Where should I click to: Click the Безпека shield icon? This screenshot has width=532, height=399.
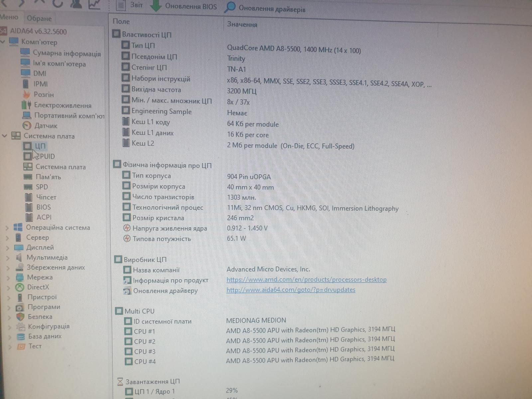tap(20, 317)
